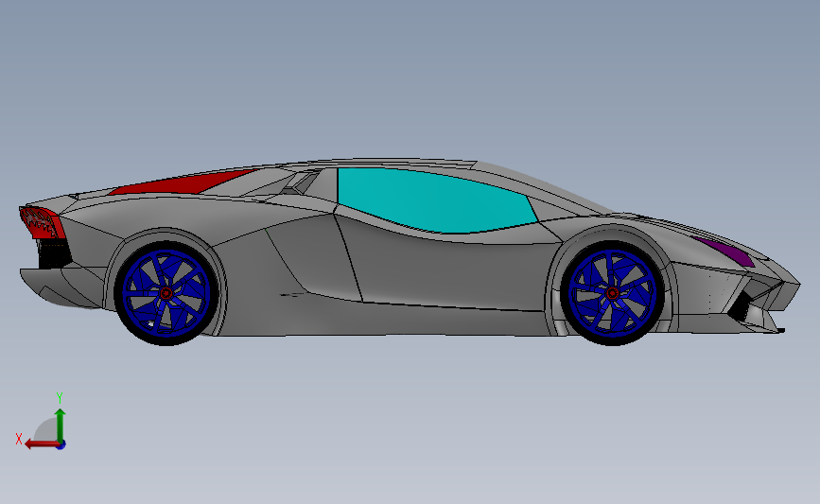
Task: Click the red center hub of rear wheel
Action: pos(166,293)
